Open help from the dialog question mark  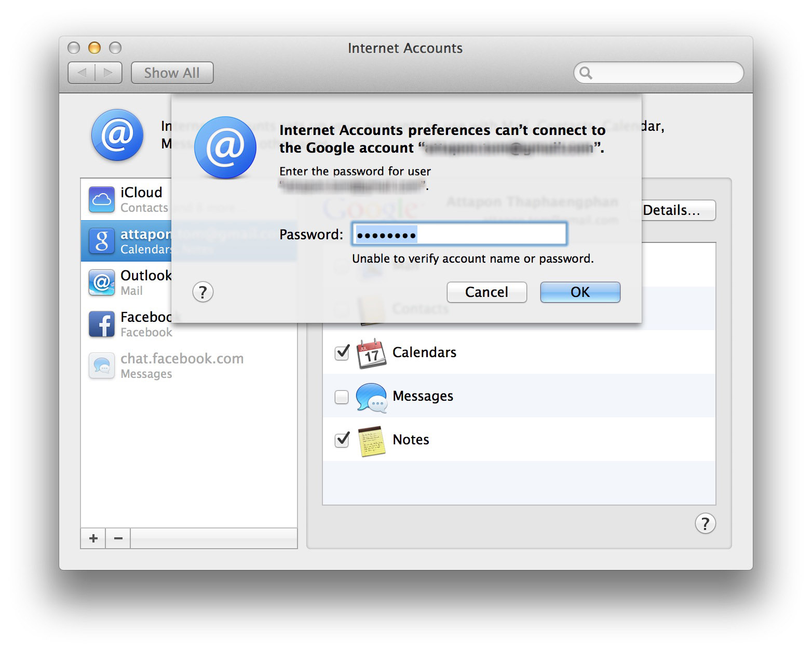(203, 292)
